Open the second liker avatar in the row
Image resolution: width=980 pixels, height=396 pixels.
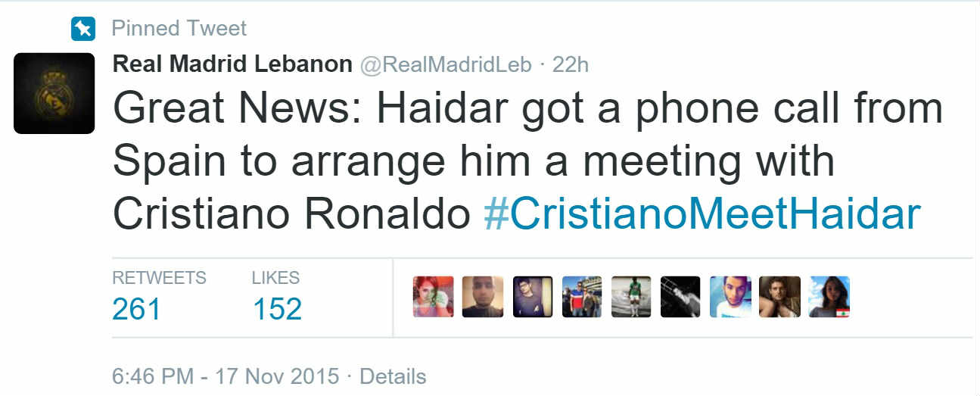tap(483, 297)
